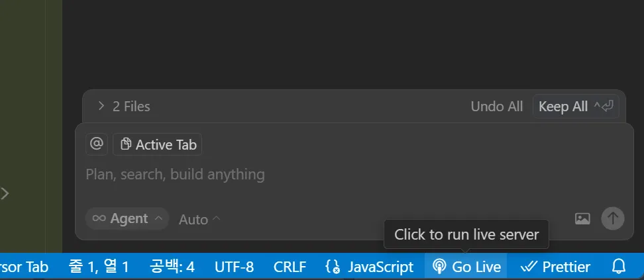
Task: Change CRLF end of line sequence
Action: tap(290, 267)
